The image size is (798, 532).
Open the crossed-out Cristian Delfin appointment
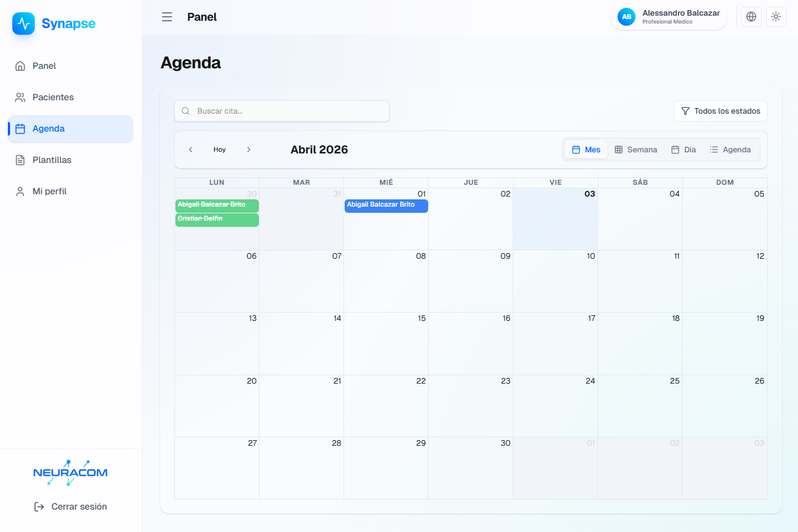pyautogui.click(x=217, y=220)
